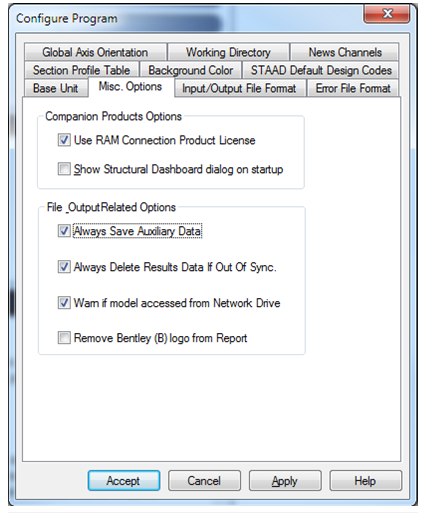Switch to Error File Format tab
This screenshot has width=422, height=518.
[x=353, y=88]
